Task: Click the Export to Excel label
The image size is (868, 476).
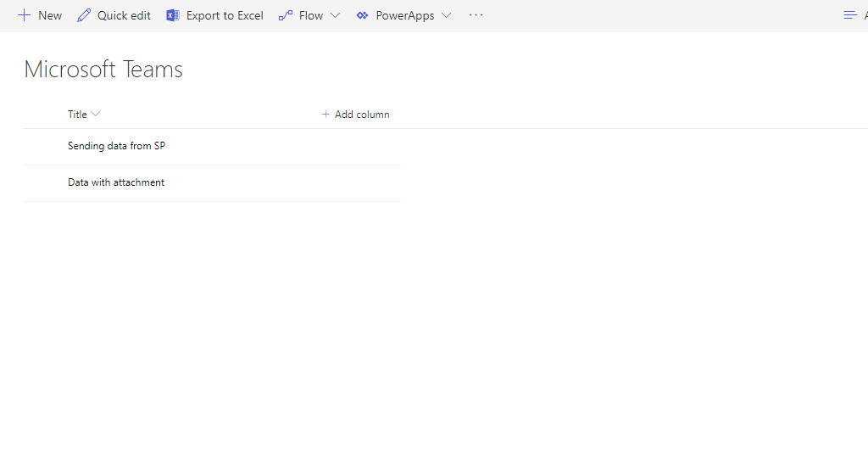Action: click(x=225, y=15)
